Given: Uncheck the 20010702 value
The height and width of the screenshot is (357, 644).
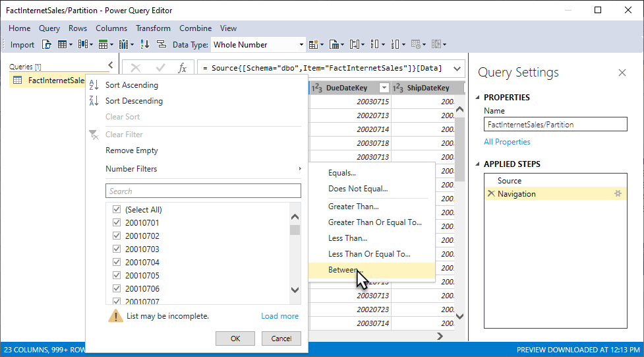Looking at the screenshot, I should coord(117,236).
